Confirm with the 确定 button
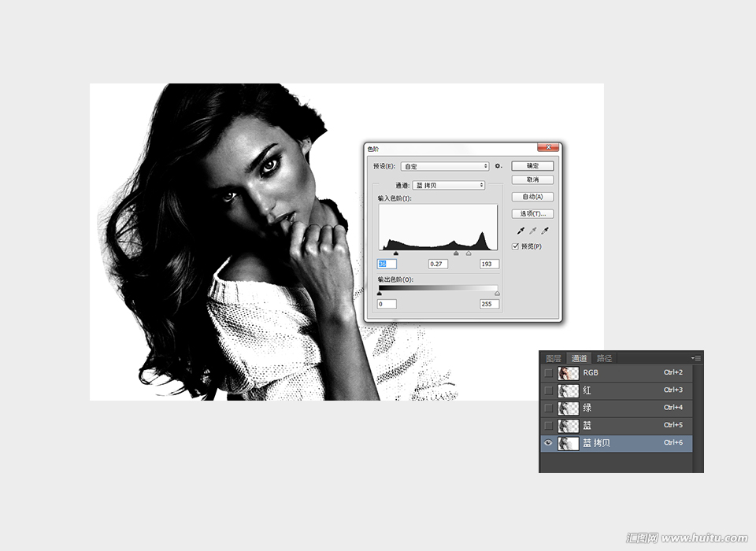Screen dimensions: 756x551 (533, 166)
